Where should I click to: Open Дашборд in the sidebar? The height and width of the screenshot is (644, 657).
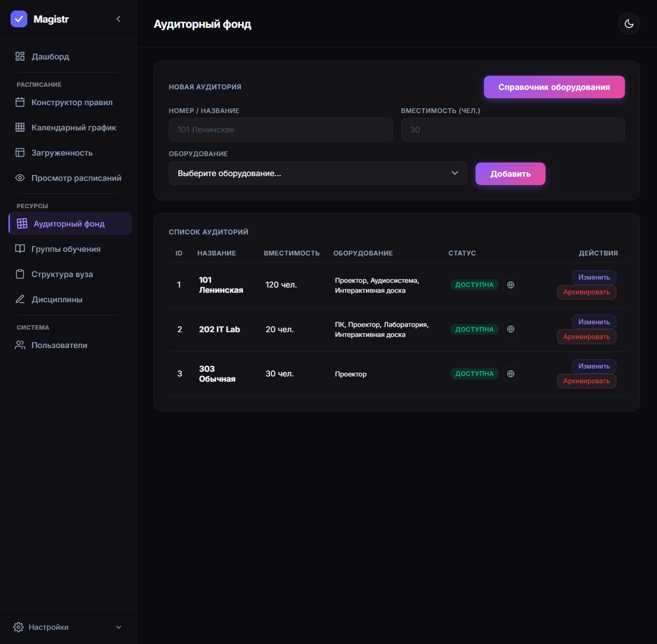tap(70, 56)
